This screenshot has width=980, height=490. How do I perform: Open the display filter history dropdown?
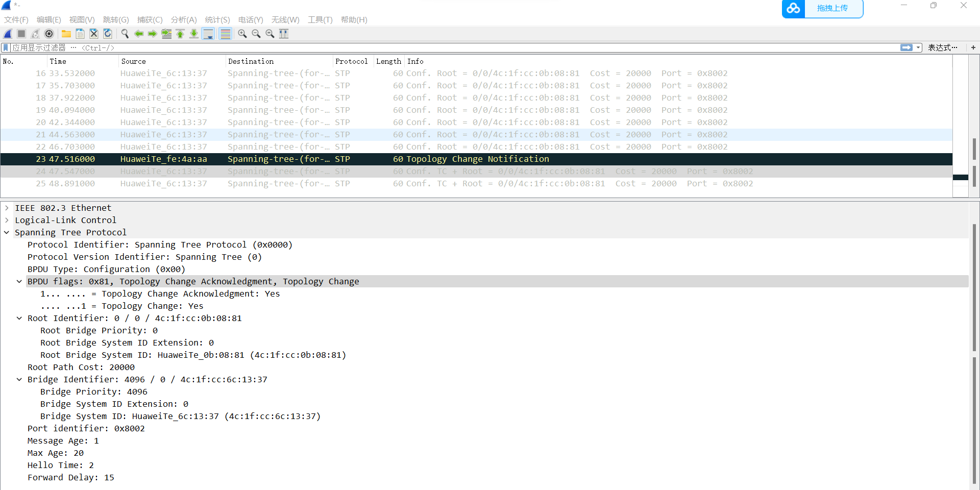coord(918,47)
